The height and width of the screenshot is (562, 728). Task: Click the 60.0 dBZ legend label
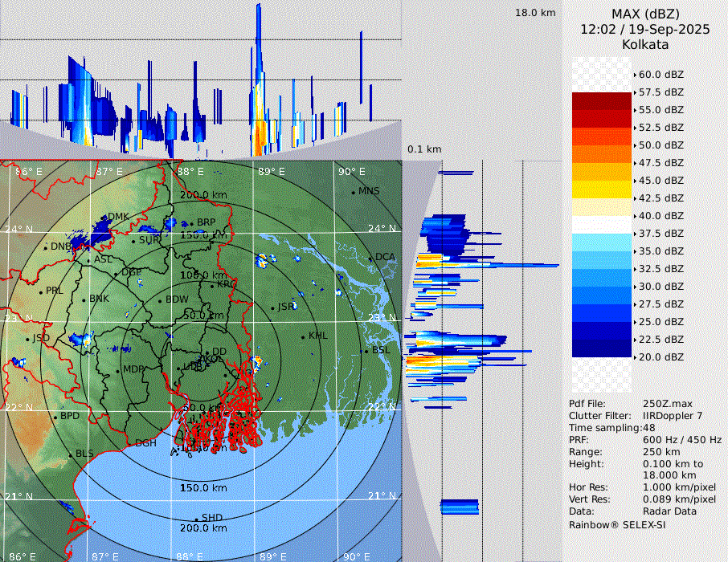(x=661, y=75)
